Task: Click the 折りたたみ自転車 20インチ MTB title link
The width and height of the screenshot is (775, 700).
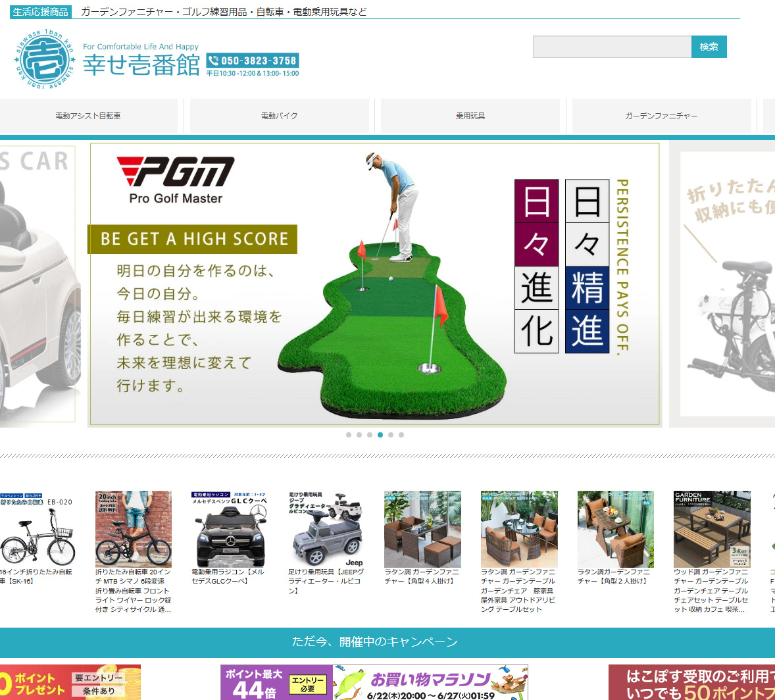Action: (134, 591)
